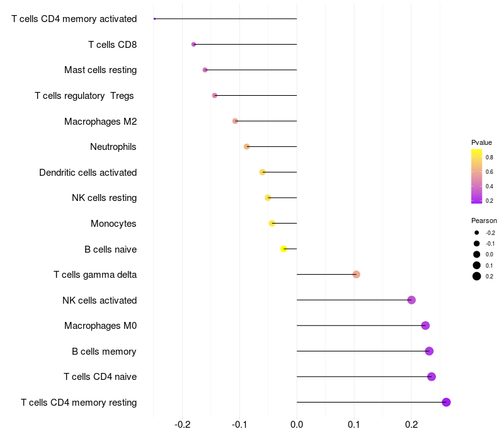The image size is (504, 441).
Task: Click the T cells CD4 naive lollipop dot
Action: click(x=432, y=377)
